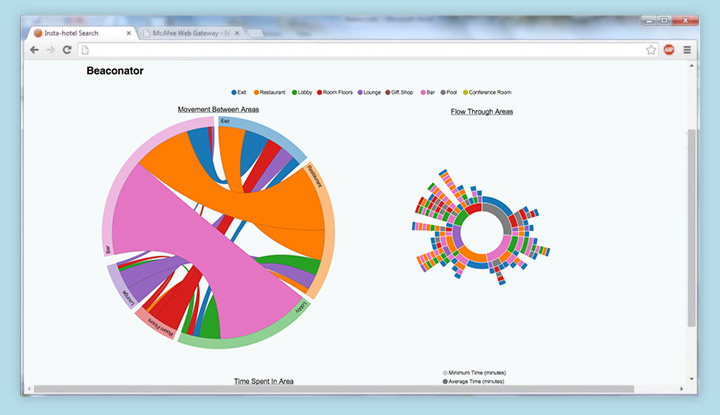
Task: Reload the current page
Action: click(66, 49)
